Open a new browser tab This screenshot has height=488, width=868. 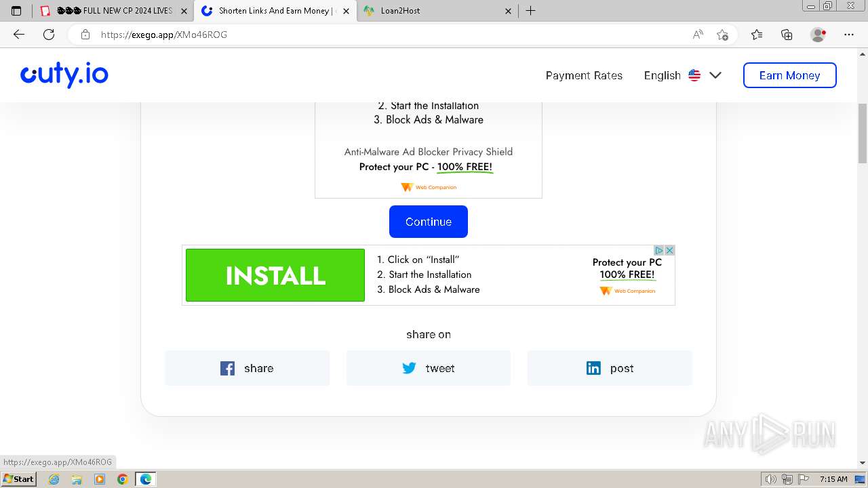531,11
